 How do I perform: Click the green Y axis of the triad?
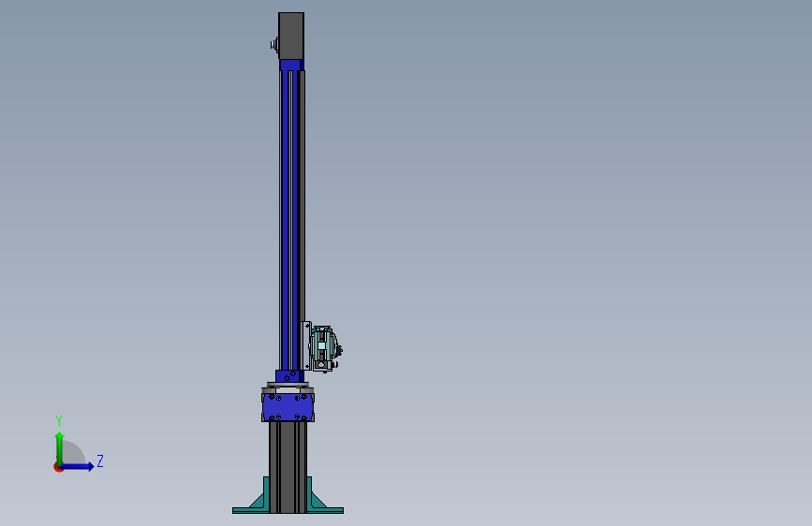(x=60, y=448)
